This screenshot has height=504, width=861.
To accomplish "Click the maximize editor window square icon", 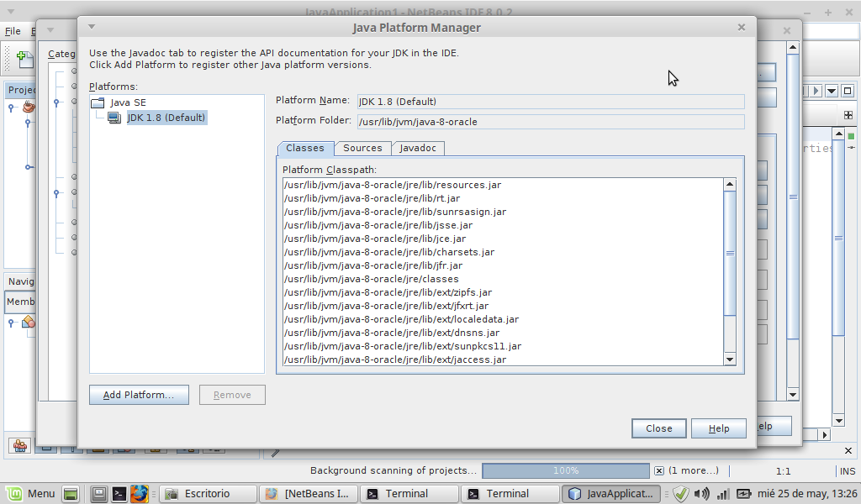I will point(848,91).
